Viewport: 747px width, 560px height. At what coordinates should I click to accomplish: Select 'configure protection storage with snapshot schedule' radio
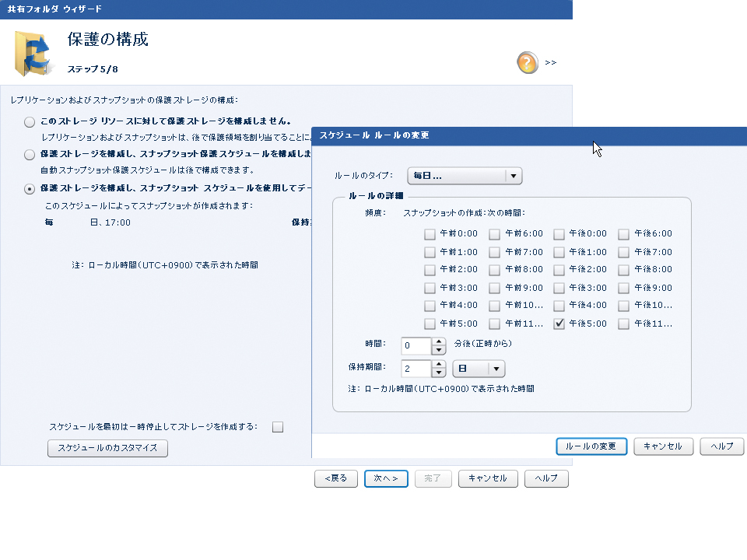point(30,189)
